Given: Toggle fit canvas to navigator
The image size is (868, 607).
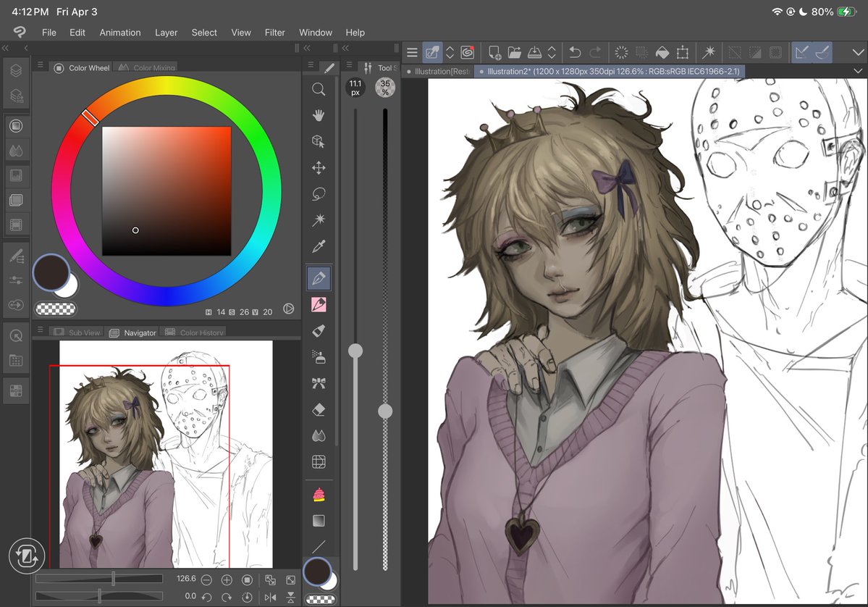Looking at the screenshot, I should [x=270, y=580].
